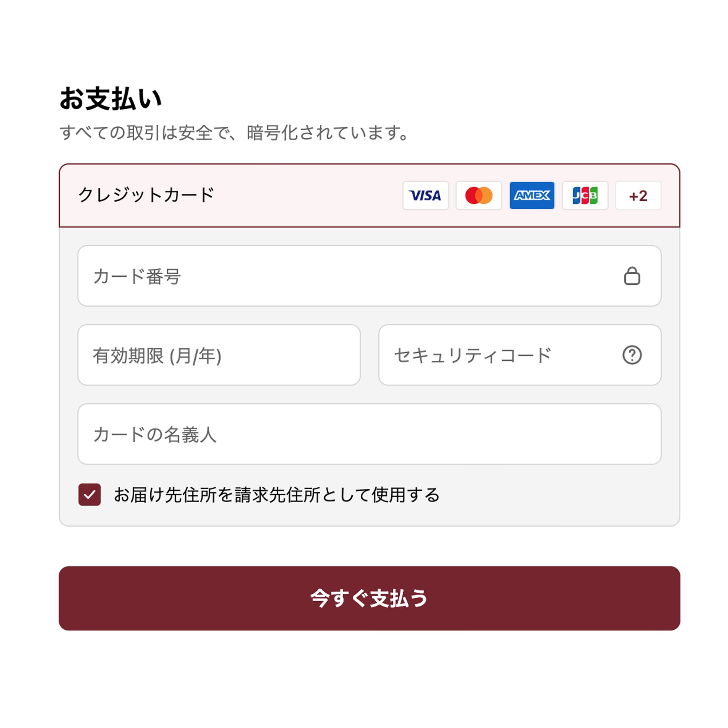Click the Visa card logo
The width and height of the screenshot is (728, 728).
[x=426, y=195]
